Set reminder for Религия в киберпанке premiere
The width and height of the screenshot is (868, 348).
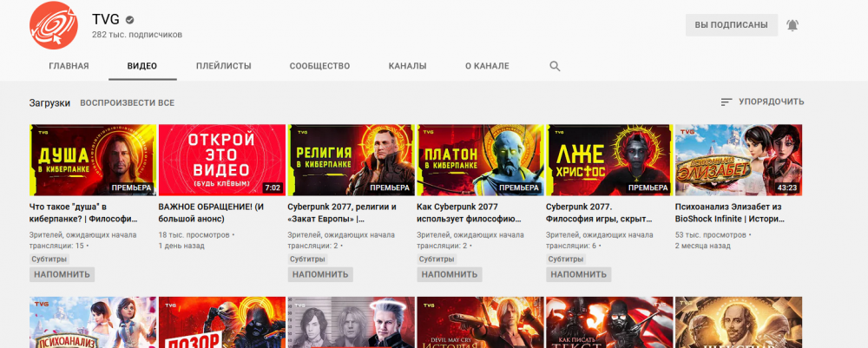click(320, 274)
